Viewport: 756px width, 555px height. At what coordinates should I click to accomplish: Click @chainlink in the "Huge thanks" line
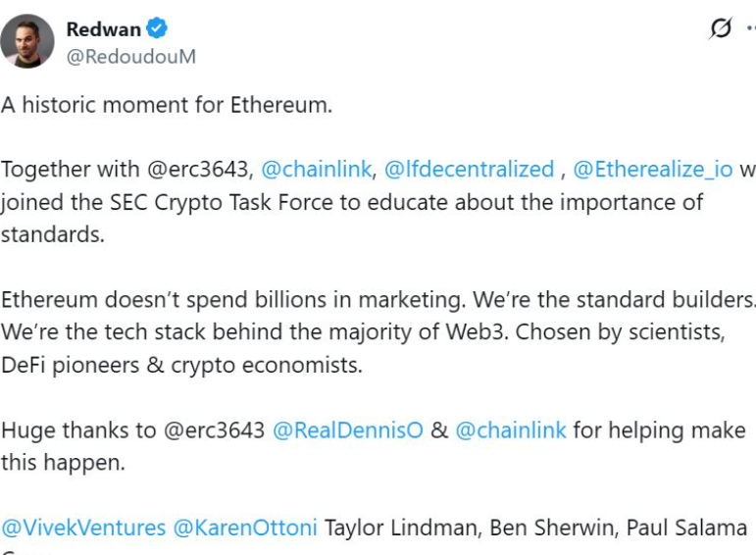511,429
